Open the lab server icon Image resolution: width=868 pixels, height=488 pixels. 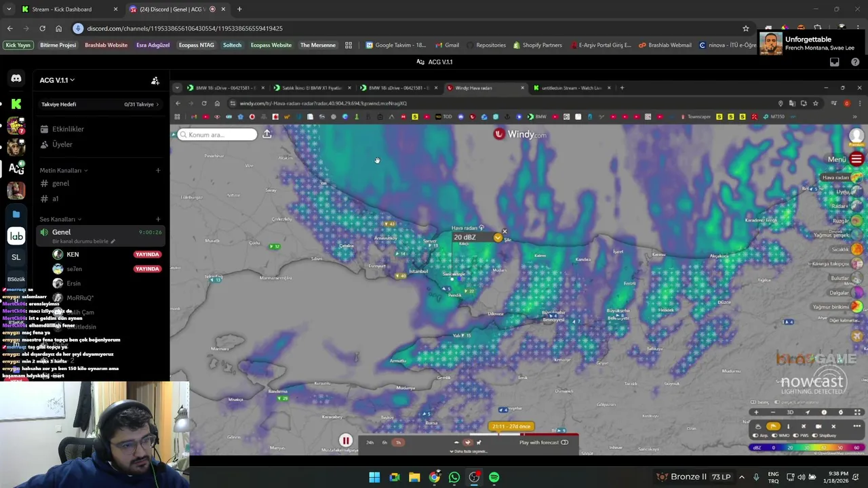coord(16,236)
